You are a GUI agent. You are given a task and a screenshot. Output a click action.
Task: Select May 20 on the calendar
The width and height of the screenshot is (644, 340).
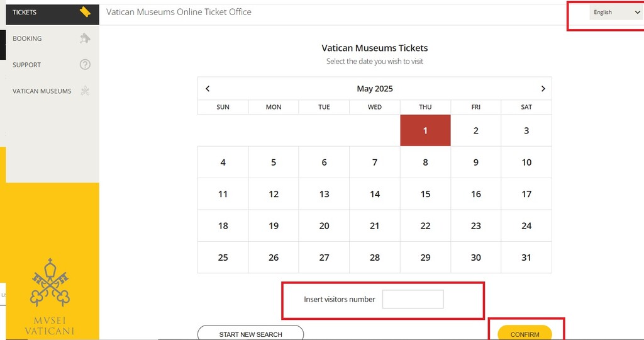pos(324,225)
